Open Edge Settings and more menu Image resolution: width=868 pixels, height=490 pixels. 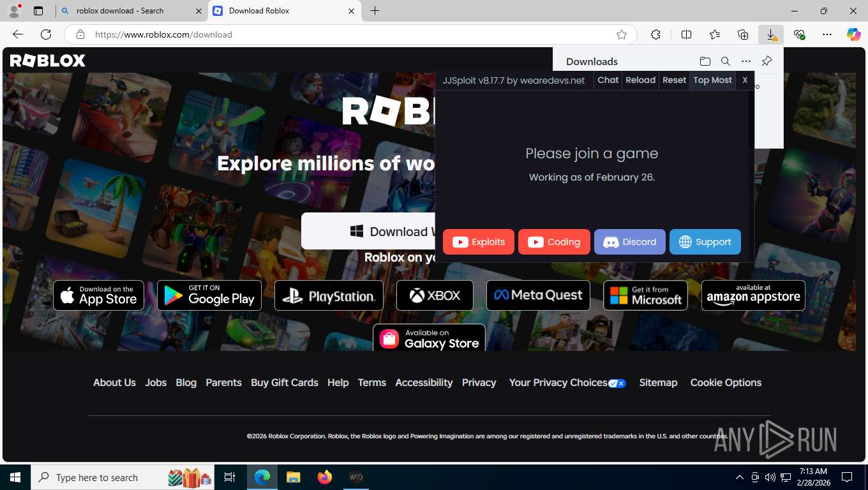(x=827, y=34)
